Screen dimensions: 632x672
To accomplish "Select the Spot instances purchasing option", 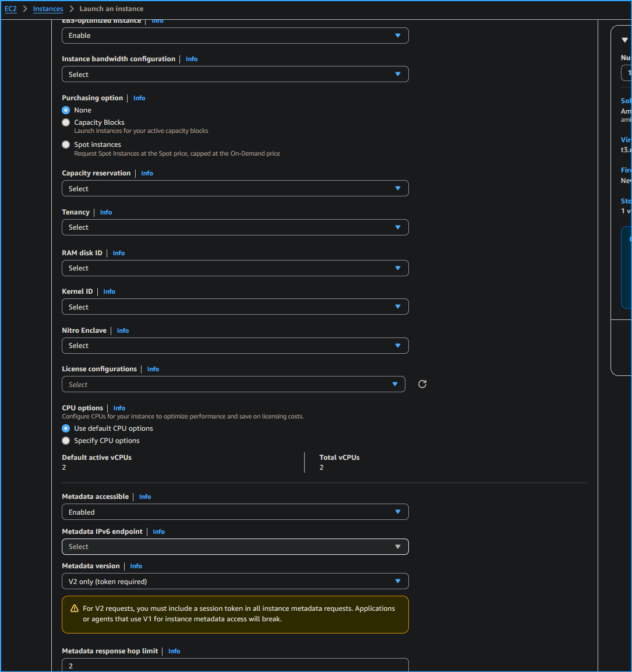I will [x=65, y=144].
